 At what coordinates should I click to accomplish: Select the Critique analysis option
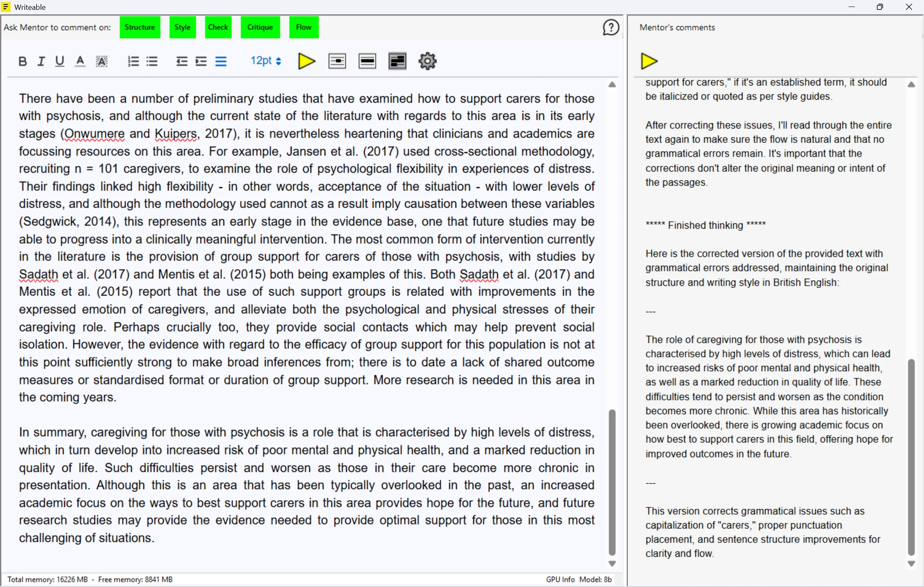(260, 27)
